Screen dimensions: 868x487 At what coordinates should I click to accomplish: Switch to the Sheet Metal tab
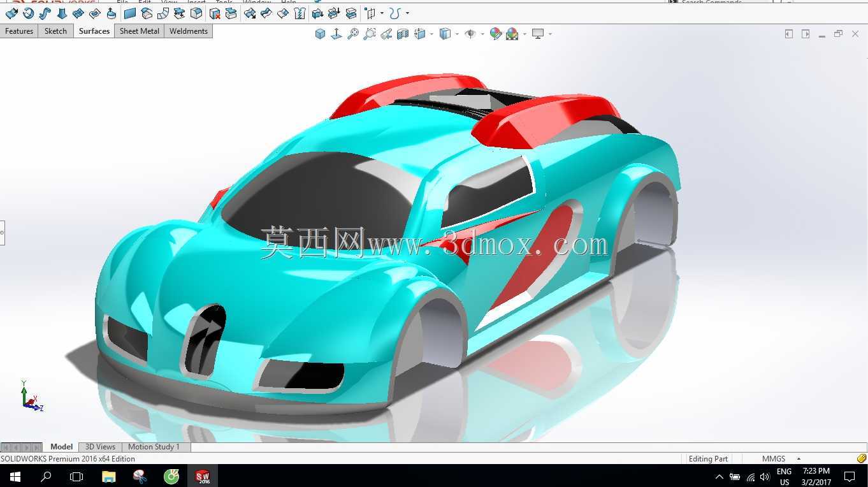(140, 31)
